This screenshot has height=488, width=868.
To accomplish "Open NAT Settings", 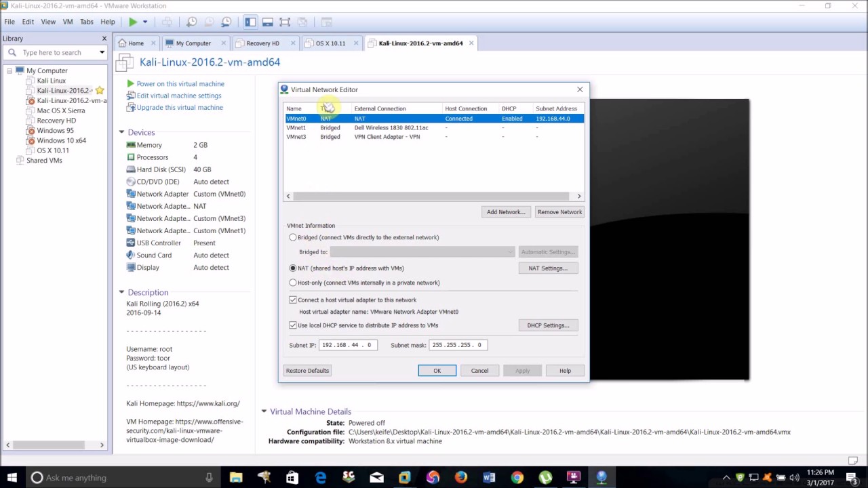I will coord(548,268).
